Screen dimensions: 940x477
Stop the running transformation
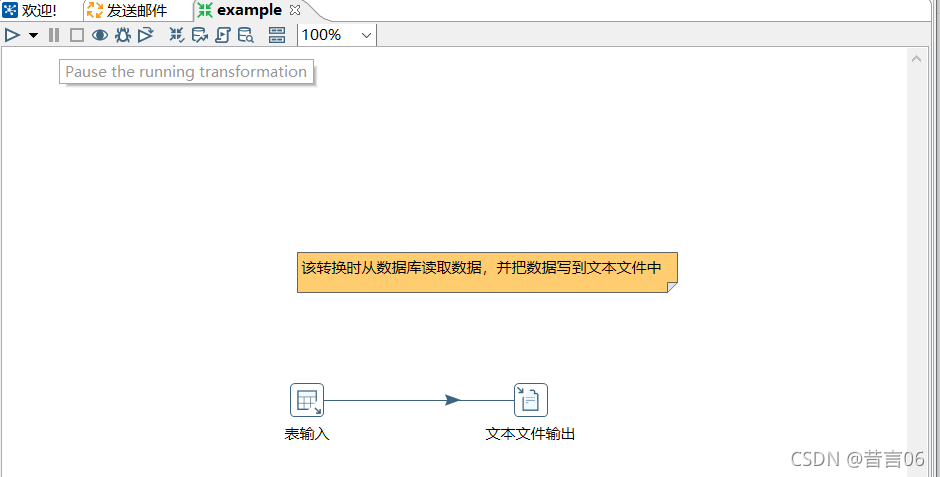pos(77,35)
